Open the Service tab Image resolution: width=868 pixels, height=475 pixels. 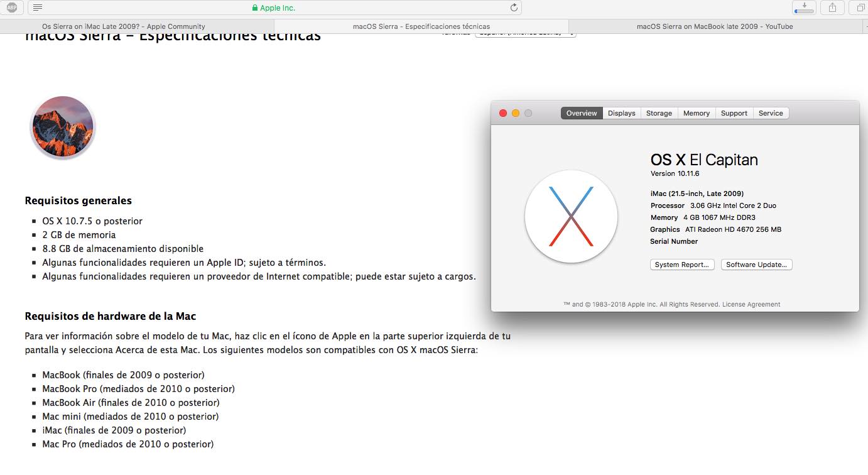click(x=771, y=113)
